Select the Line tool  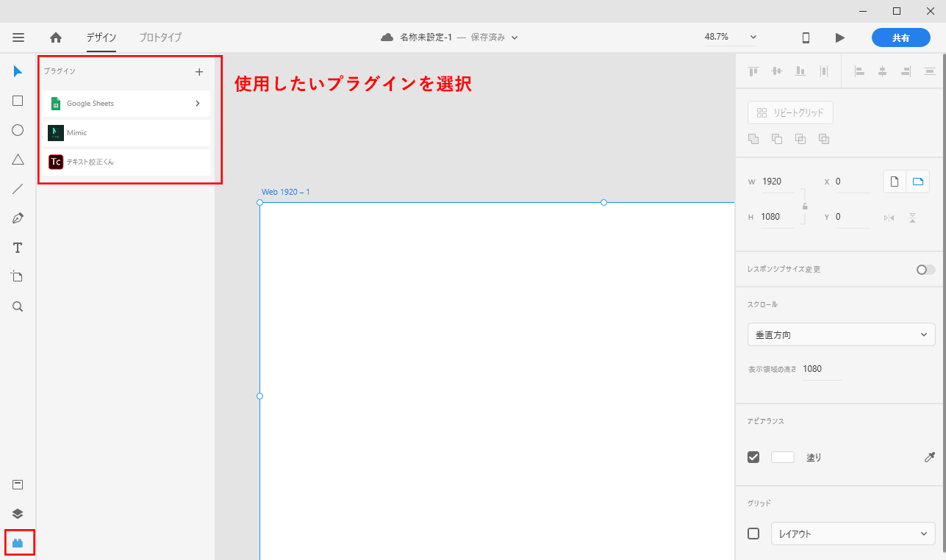pos(18,189)
